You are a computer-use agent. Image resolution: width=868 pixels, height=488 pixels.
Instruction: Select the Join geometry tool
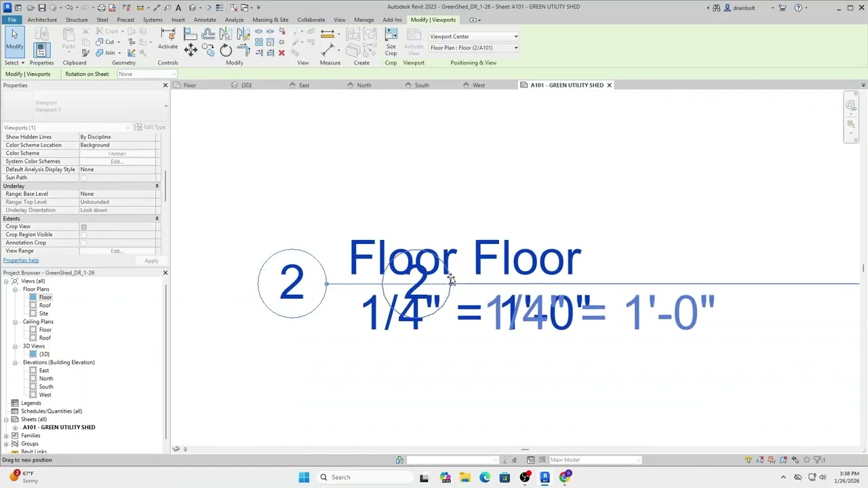pos(105,53)
